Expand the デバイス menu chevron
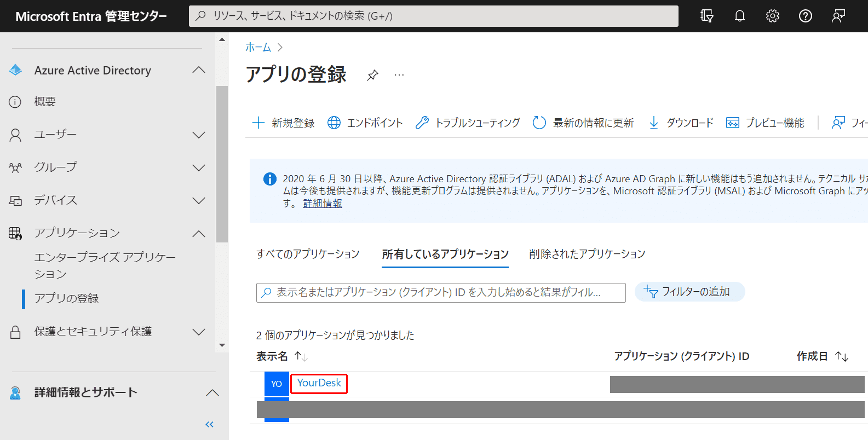 199,200
